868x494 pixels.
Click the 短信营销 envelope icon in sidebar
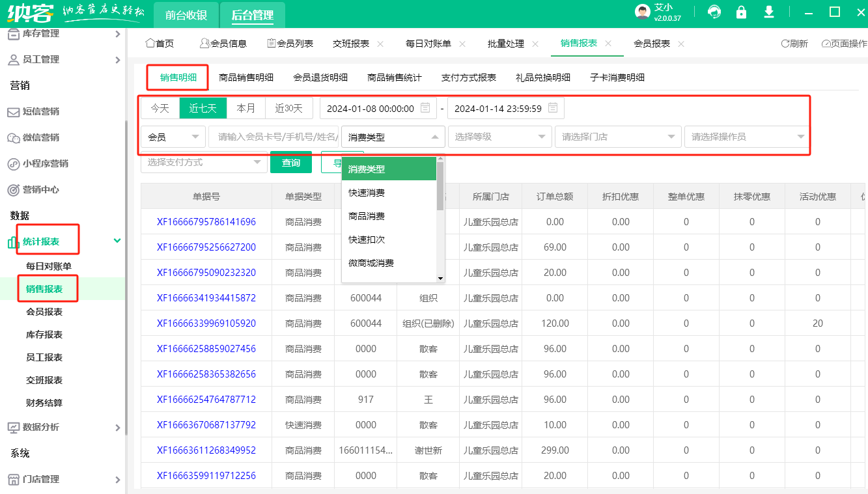[13, 112]
